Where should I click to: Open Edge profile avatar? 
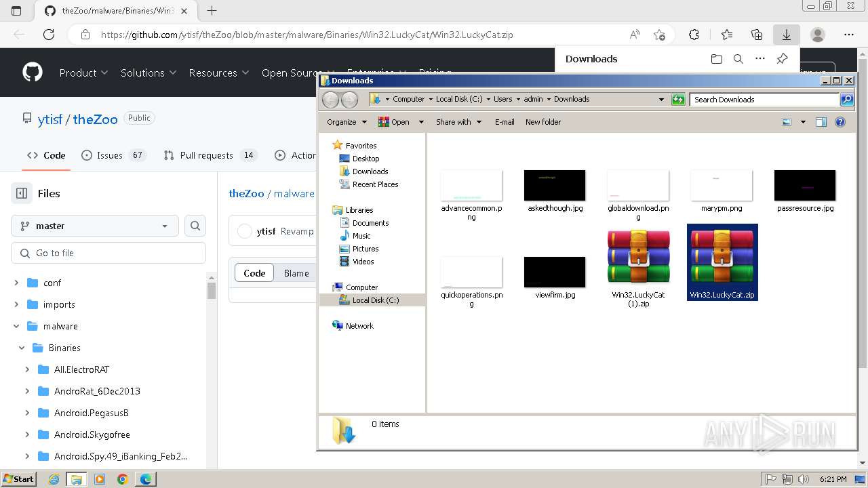(x=818, y=35)
